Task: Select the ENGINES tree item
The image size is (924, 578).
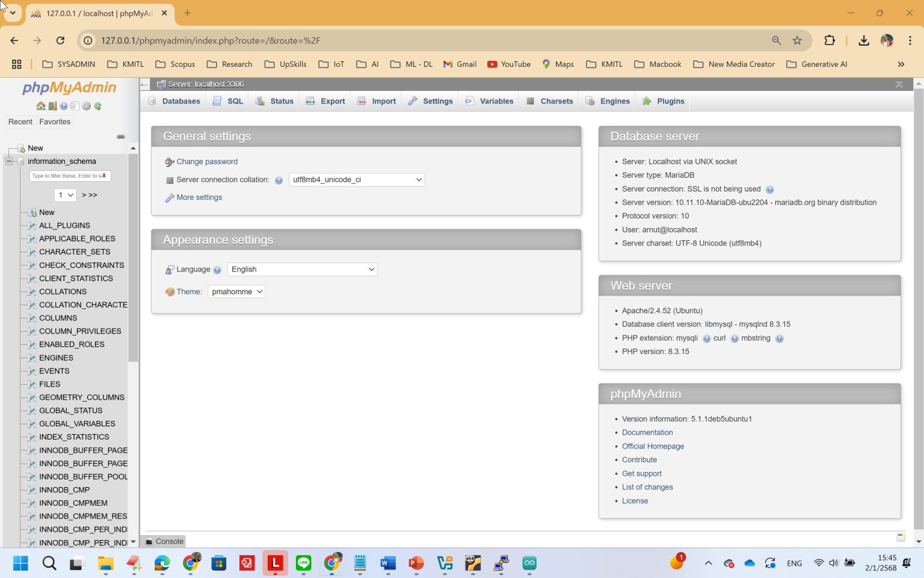Action: (x=56, y=358)
